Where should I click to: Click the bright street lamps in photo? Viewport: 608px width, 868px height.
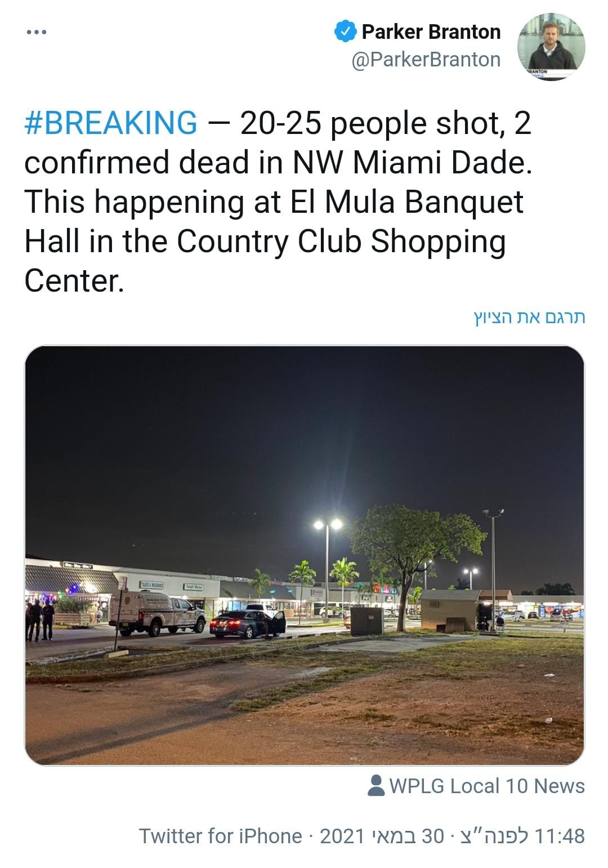tap(328, 525)
